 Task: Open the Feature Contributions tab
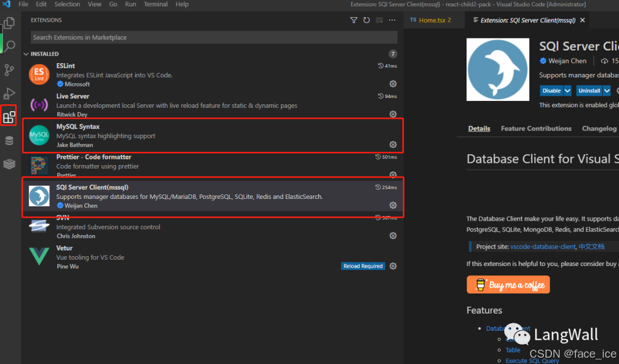536,128
